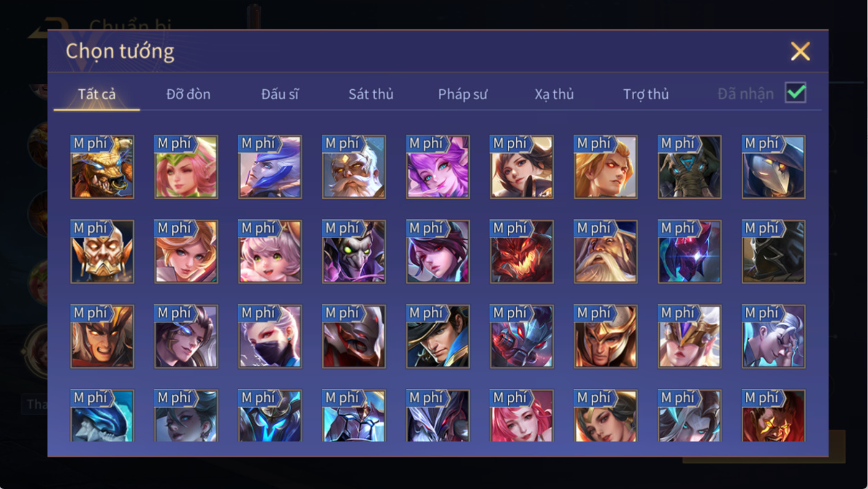This screenshot has height=489, width=868.
Task: Open the Trợ thủ tab
Action: click(x=646, y=94)
